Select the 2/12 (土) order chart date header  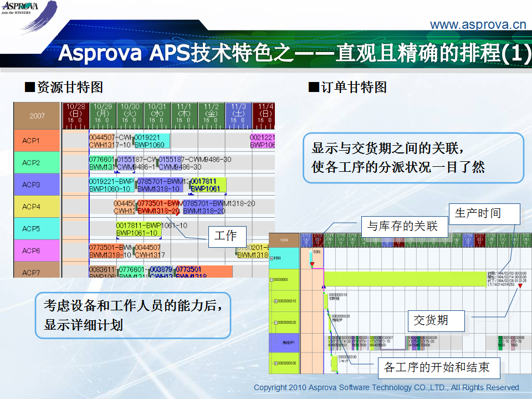tap(306, 240)
